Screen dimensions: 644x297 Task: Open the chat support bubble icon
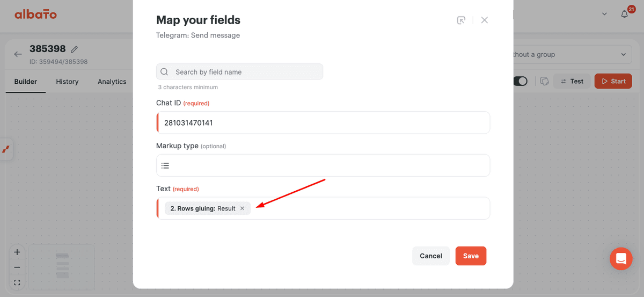pyautogui.click(x=621, y=259)
